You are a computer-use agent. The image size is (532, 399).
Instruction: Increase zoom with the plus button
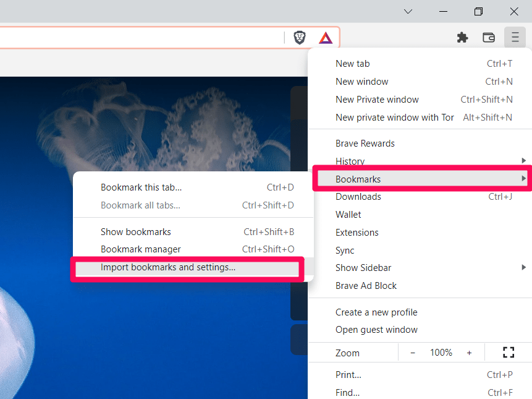pyautogui.click(x=469, y=353)
